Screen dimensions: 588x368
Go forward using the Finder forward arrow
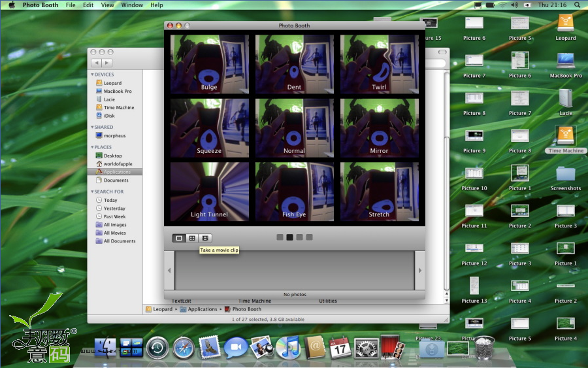pyautogui.click(x=107, y=63)
